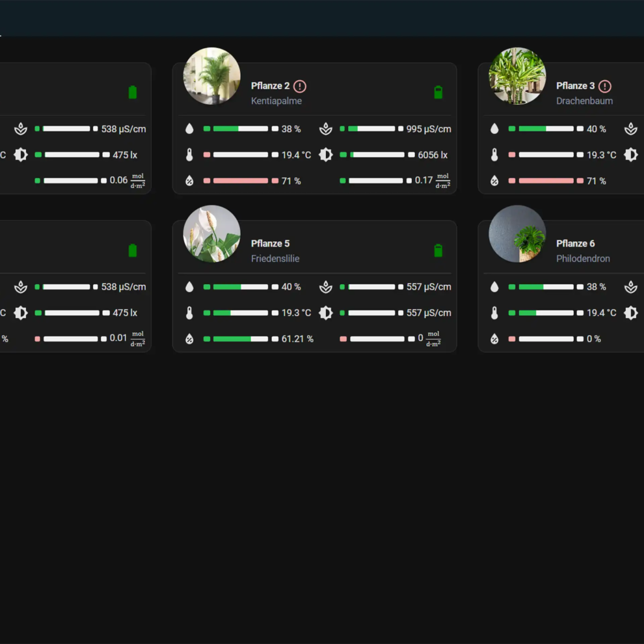Click Pflanze 6 moisture value 38 %

click(x=597, y=287)
